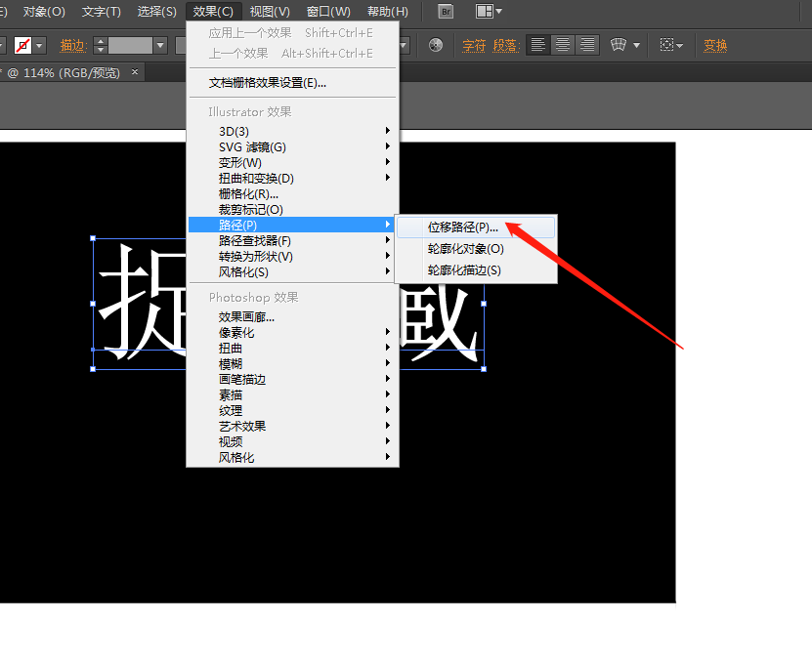This screenshot has height=662, width=812.
Task: Align text right in control bar
Action: (x=586, y=45)
